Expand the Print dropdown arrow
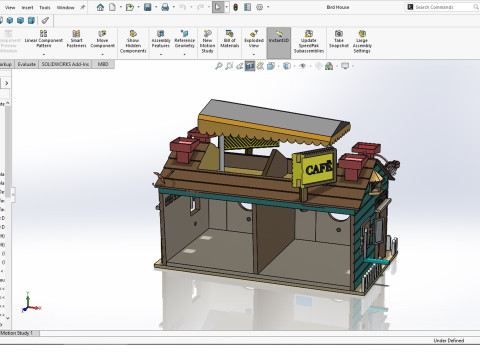Image resolution: width=480 pixels, height=360 pixels. (x=174, y=7)
